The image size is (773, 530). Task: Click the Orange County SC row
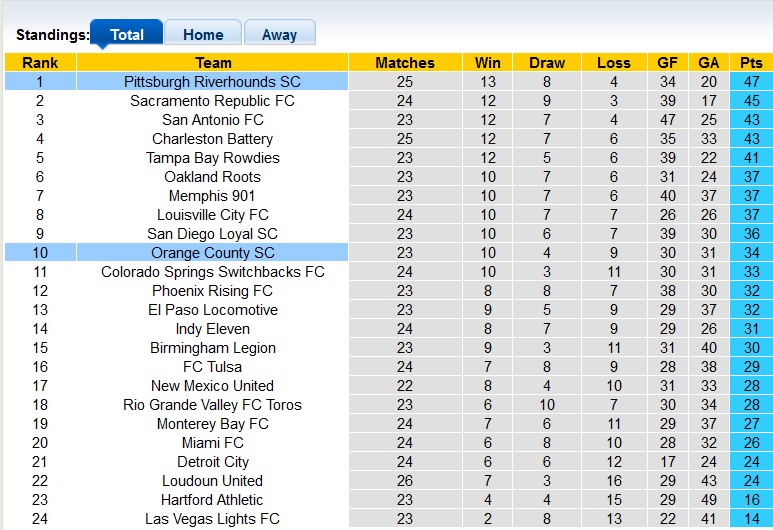point(212,253)
